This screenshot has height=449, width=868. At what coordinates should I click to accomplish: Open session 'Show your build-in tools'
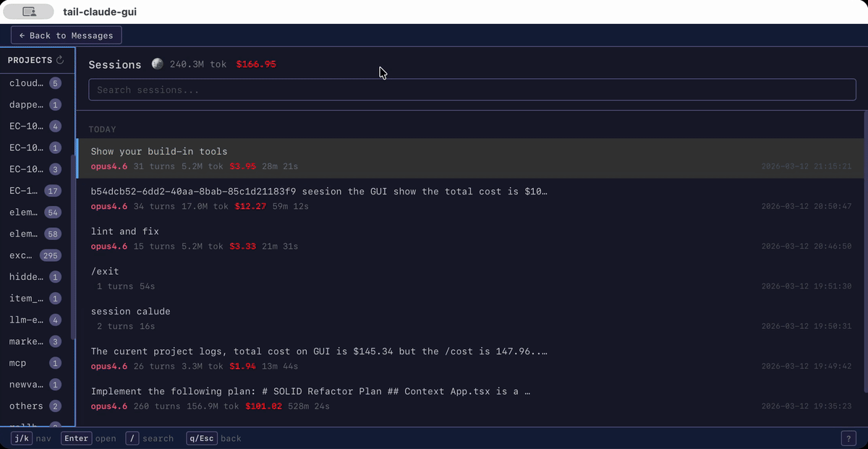tap(470, 158)
